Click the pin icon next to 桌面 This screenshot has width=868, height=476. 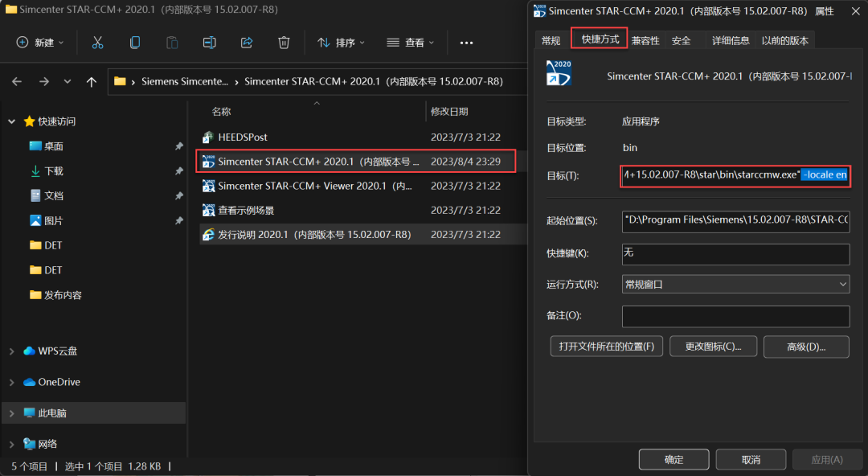click(x=178, y=146)
